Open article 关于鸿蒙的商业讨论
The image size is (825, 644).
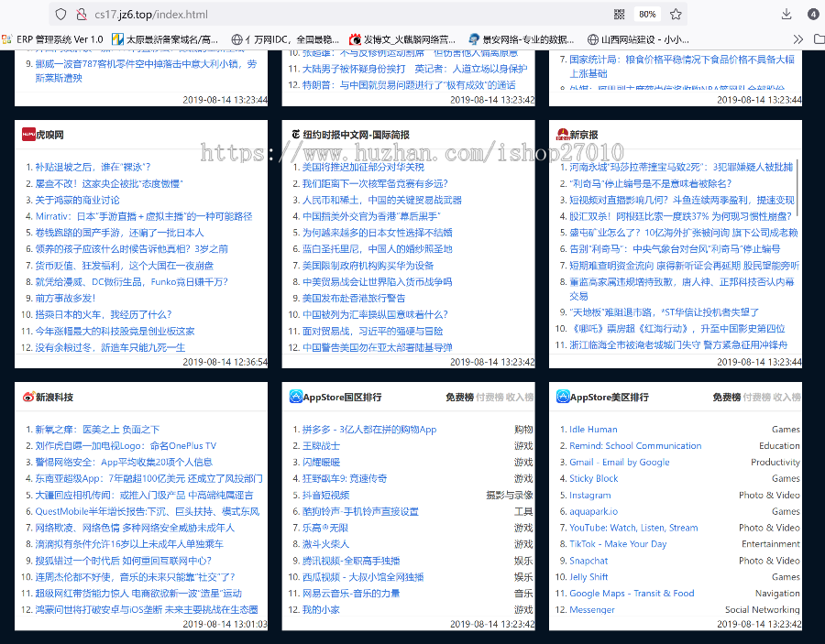[77, 200]
